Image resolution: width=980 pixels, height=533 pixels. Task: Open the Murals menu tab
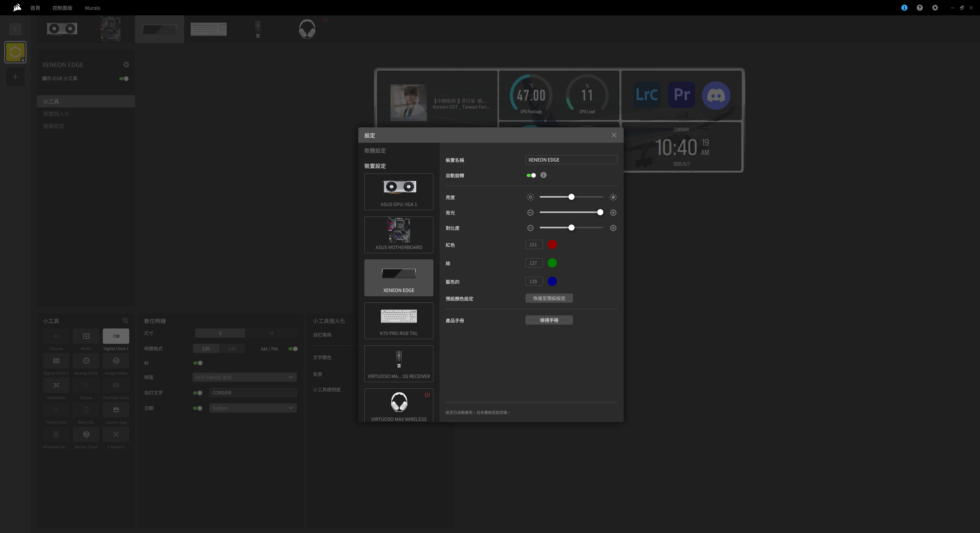[x=92, y=8]
